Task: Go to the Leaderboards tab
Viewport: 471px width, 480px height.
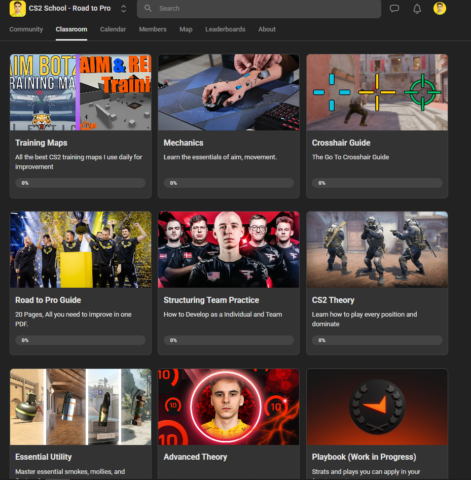Action: [x=225, y=29]
